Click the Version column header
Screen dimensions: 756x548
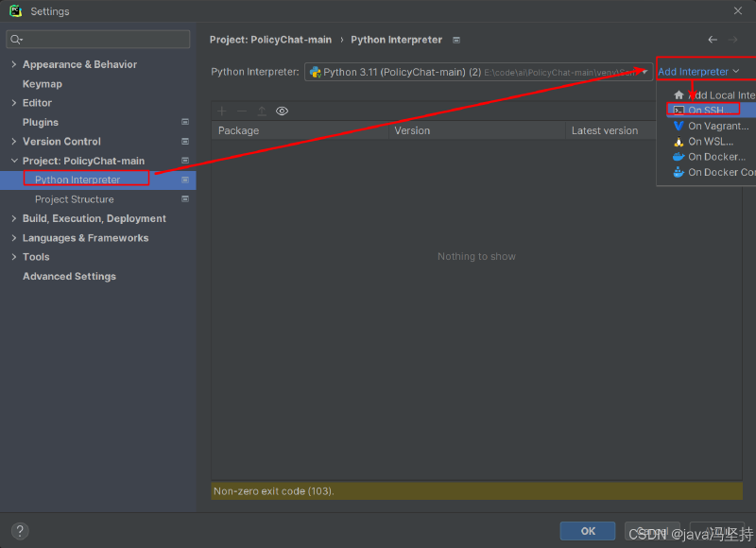pyautogui.click(x=477, y=130)
